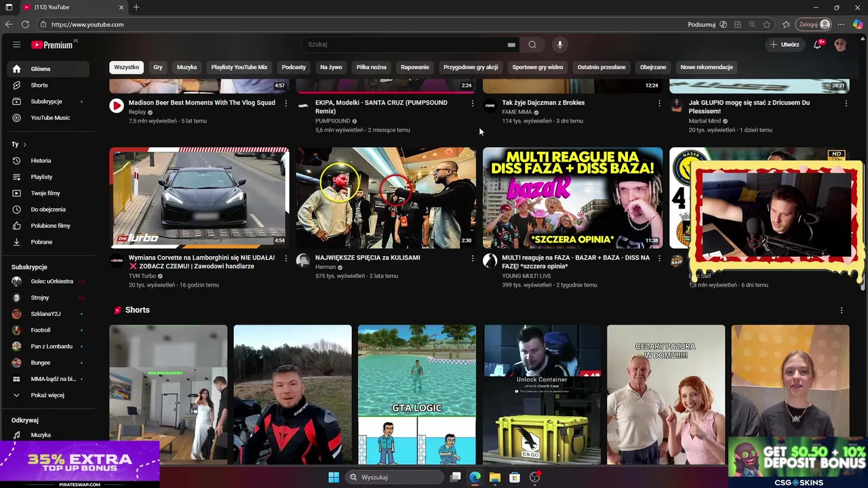Click the search magnifier button
Screen dimensions: 868x488
tap(532, 45)
